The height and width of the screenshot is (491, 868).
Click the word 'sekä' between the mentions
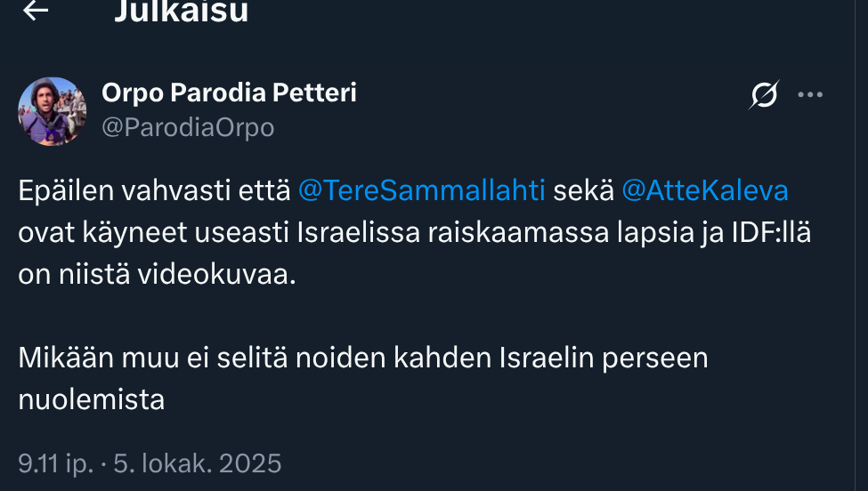(x=583, y=190)
